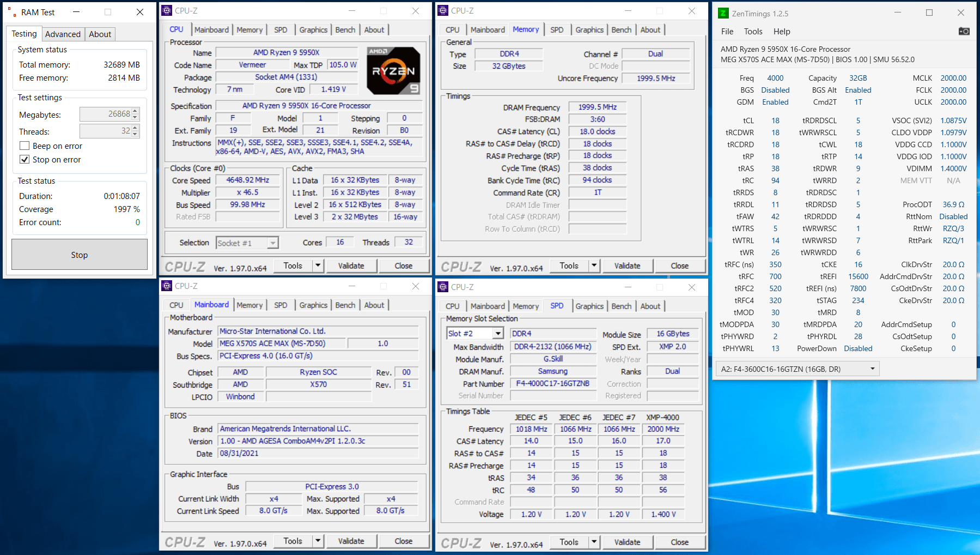This screenshot has height=555, width=980.
Task: Minimize the ZenTimings window
Action: (x=898, y=13)
